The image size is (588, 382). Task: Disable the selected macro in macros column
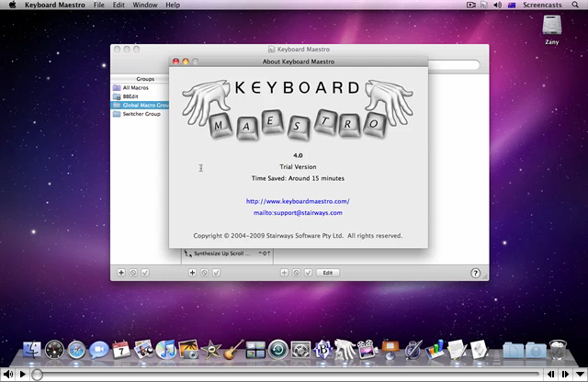[x=204, y=273]
